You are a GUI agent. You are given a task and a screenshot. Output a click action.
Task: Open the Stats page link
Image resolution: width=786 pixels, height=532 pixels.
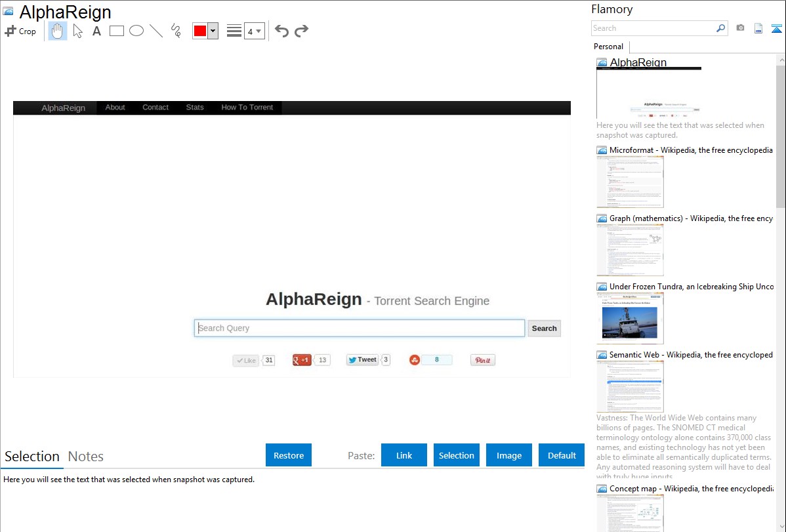[195, 108]
